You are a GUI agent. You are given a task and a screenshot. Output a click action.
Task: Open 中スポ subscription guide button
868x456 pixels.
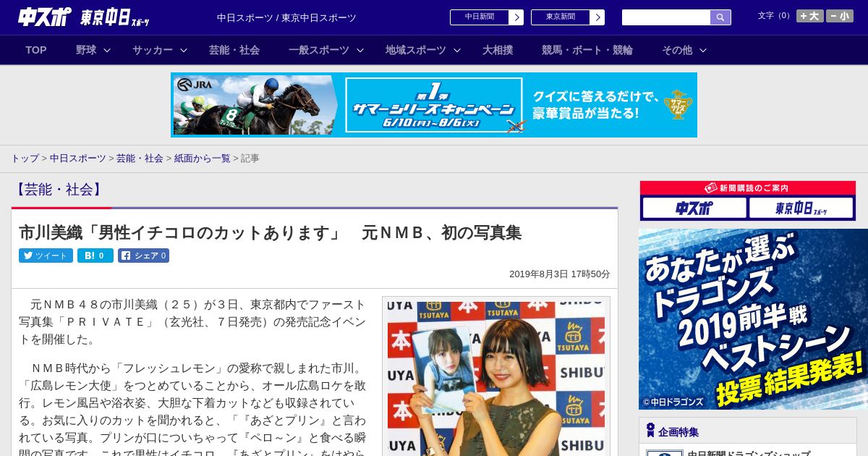694,208
